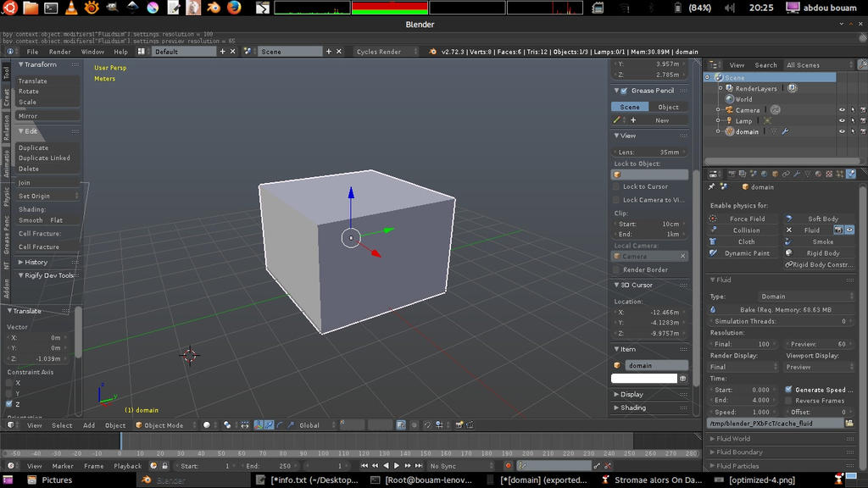Click the Bake fluid simulation button
868x488 pixels.
click(x=781, y=310)
